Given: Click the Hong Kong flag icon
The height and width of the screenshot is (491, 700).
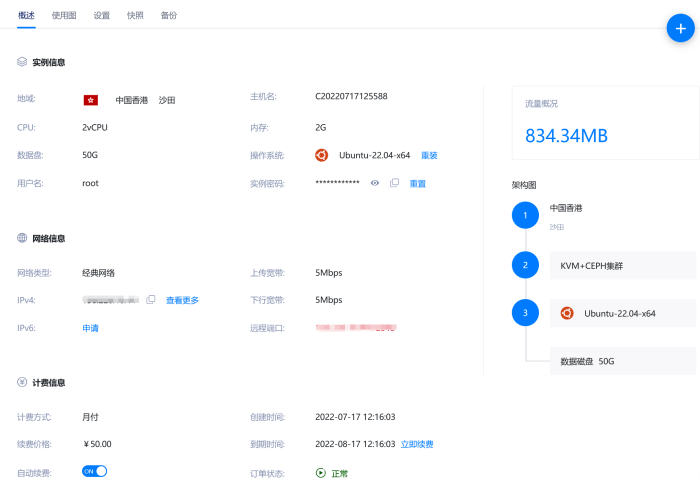Looking at the screenshot, I should [x=90, y=100].
